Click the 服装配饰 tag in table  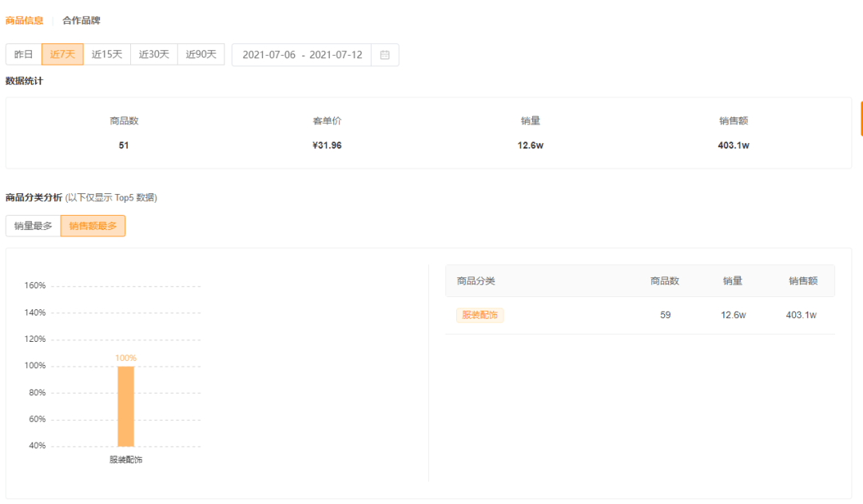tap(480, 315)
